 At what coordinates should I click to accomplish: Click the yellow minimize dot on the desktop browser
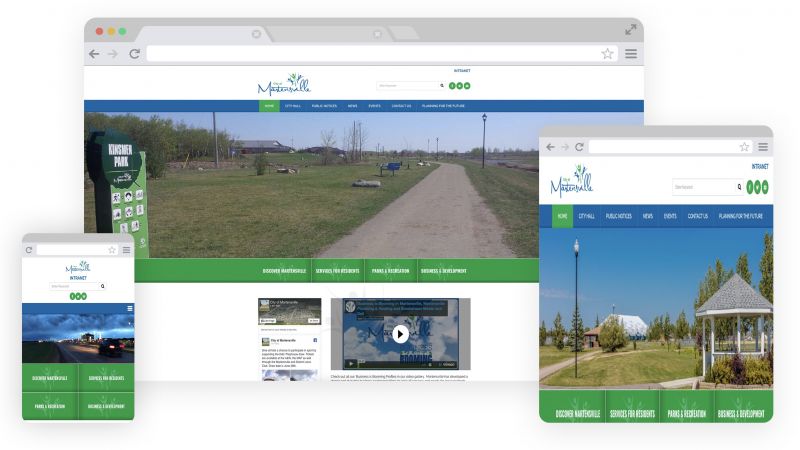(x=111, y=31)
